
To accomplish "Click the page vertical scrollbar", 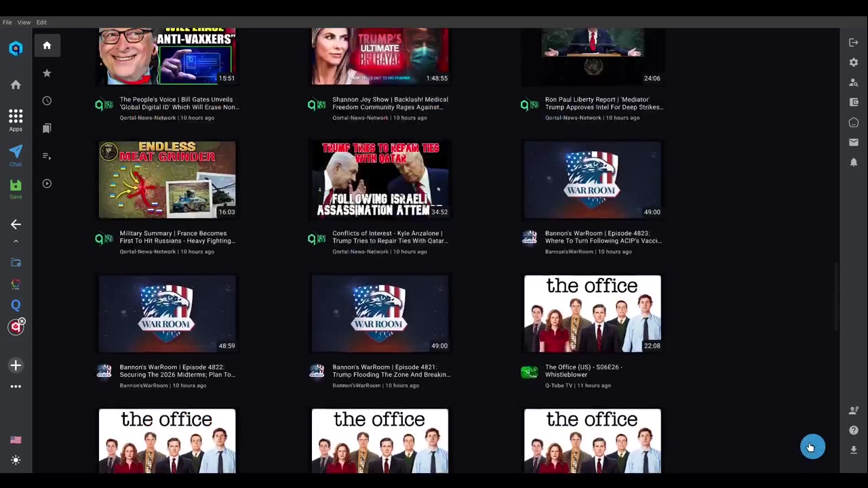I will click(x=836, y=297).
